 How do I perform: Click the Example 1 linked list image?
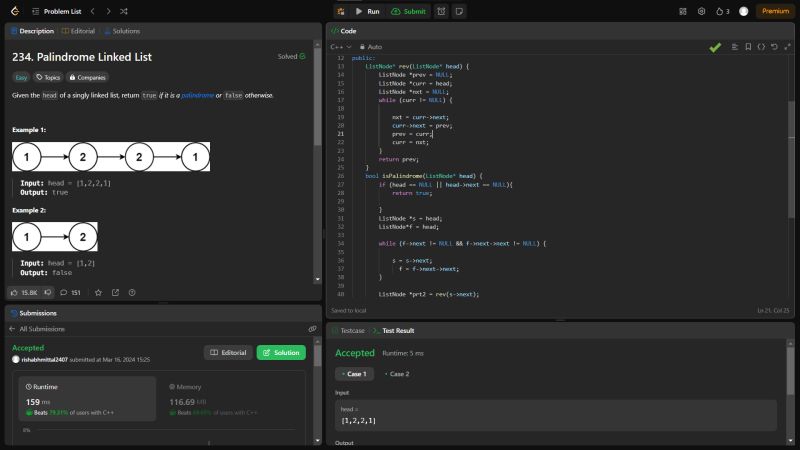pyautogui.click(x=111, y=157)
